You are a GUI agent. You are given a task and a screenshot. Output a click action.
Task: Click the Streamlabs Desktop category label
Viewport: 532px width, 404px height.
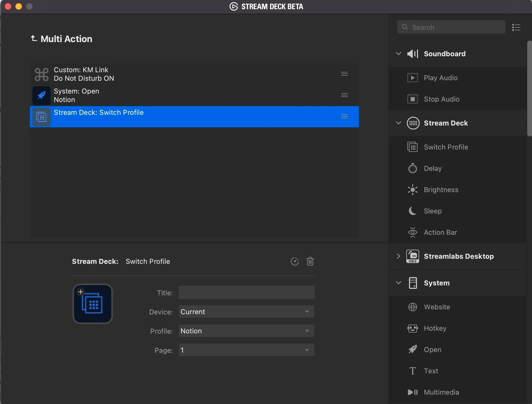coord(459,256)
